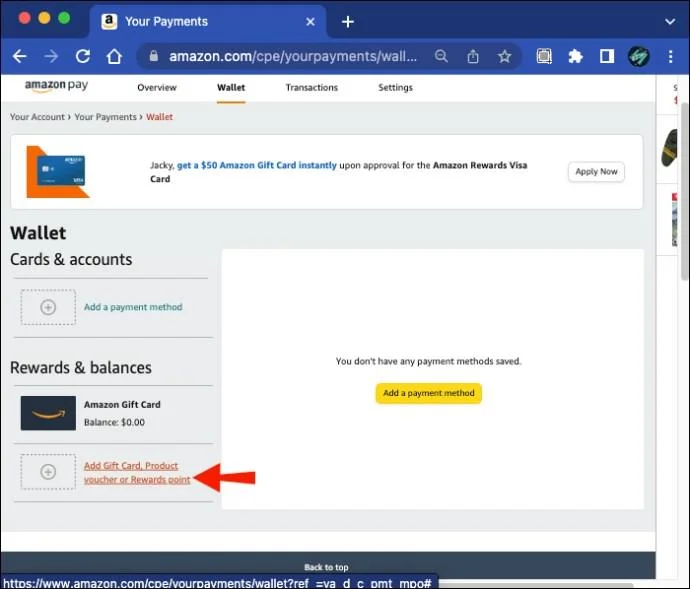
Task: Click the Amazon Rewards Visa card image
Action: [x=58, y=172]
